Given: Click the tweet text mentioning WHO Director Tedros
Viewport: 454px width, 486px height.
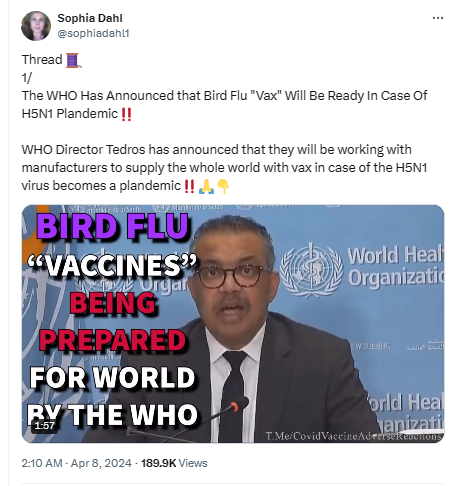Looking at the screenshot, I should [x=224, y=167].
